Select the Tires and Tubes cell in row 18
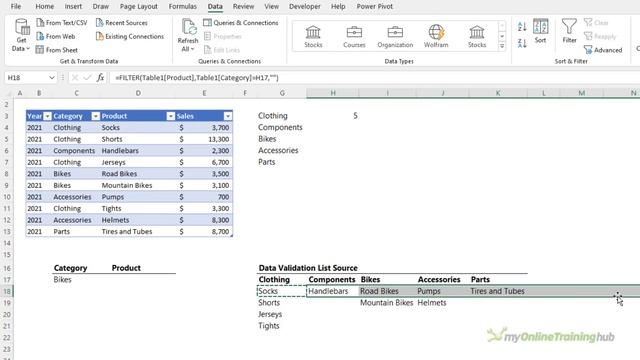 (498, 291)
